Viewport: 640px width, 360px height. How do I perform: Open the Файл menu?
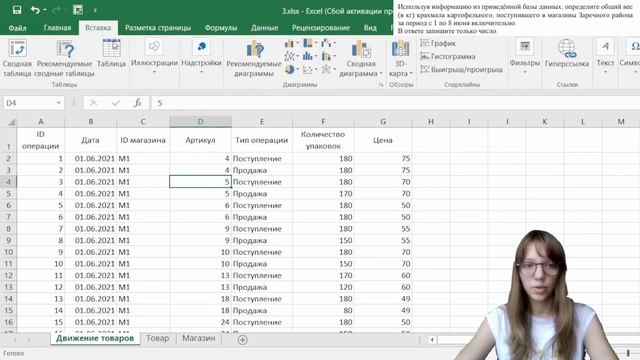point(18,28)
